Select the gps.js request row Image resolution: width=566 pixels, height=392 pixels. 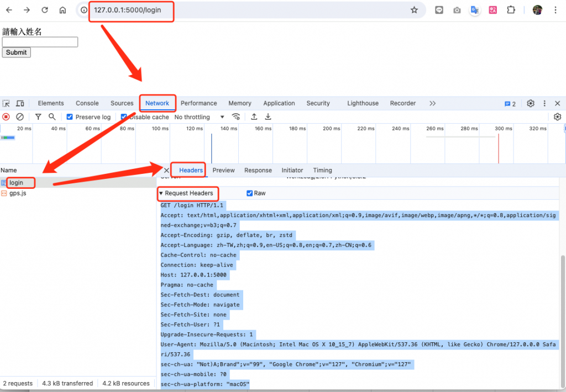78,193
